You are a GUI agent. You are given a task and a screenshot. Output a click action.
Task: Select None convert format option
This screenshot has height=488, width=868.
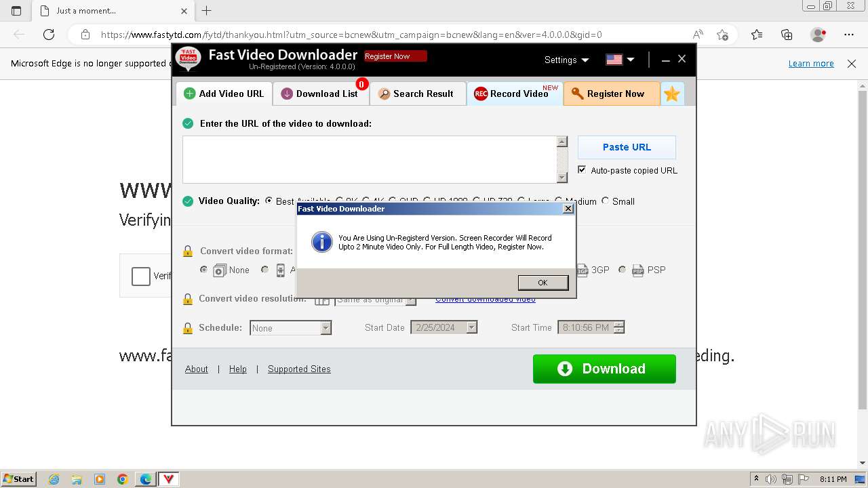pos(203,270)
